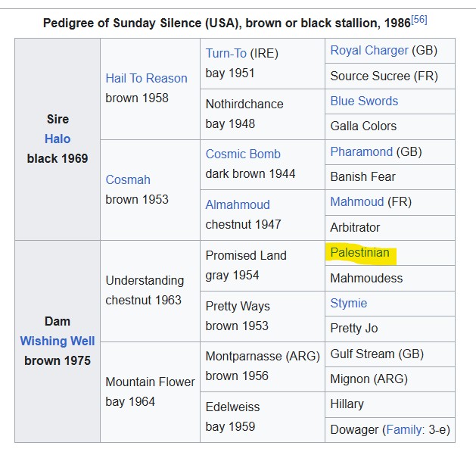Select the Montparnasse (ARG) name

coord(263,357)
